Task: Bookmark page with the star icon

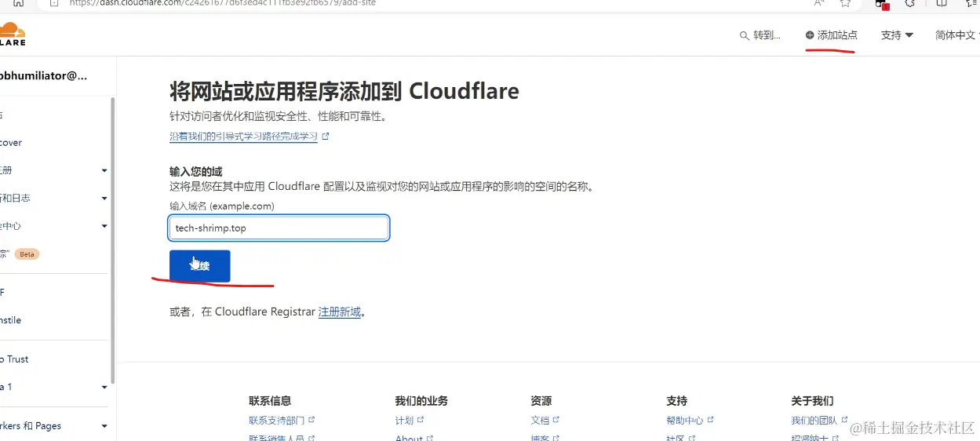Action: click(x=845, y=3)
